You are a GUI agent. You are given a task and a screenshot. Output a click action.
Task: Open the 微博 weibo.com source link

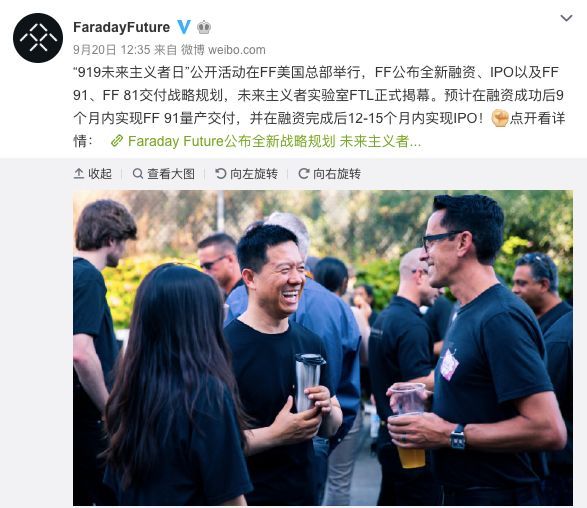point(223,50)
